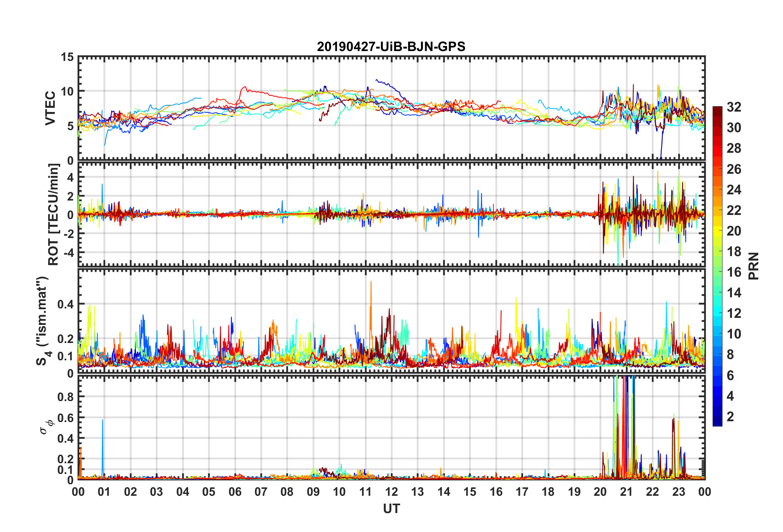The width and height of the screenshot is (783, 532).
Task: Click colorbar tick value 16
Action: (734, 272)
